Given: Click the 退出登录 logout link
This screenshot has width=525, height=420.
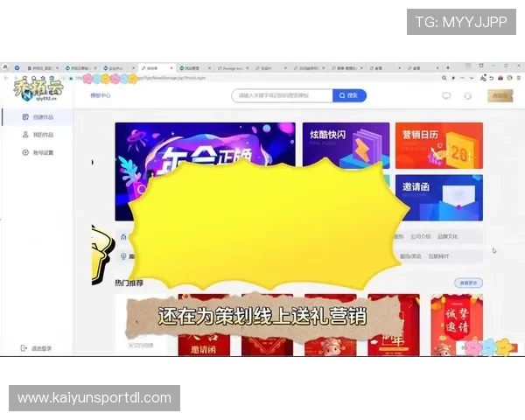Looking at the screenshot, I should coord(41,348).
